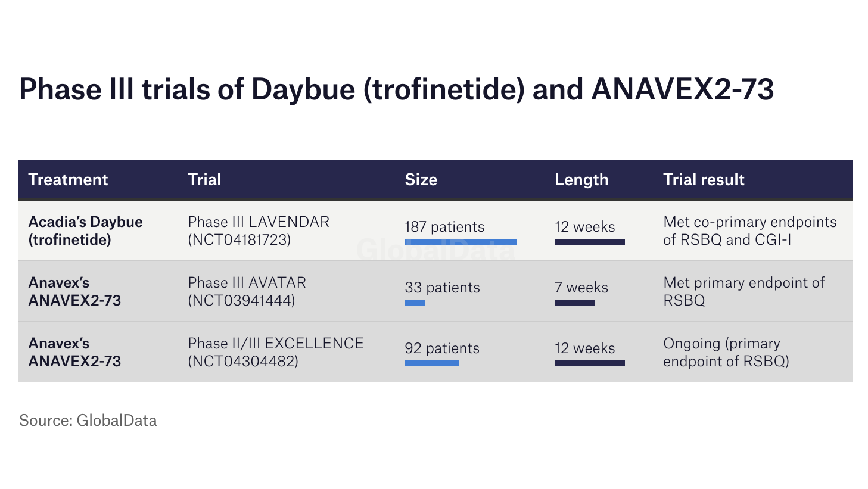The height and width of the screenshot is (489, 868).
Task: Click the Treatment column header
Action: click(68, 180)
